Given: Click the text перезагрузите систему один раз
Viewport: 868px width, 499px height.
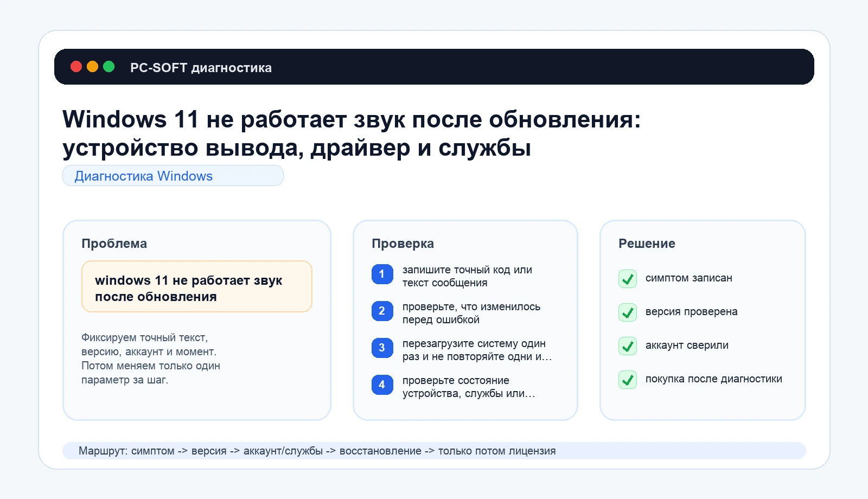Looking at the screenshot, I should click(477, 350).
